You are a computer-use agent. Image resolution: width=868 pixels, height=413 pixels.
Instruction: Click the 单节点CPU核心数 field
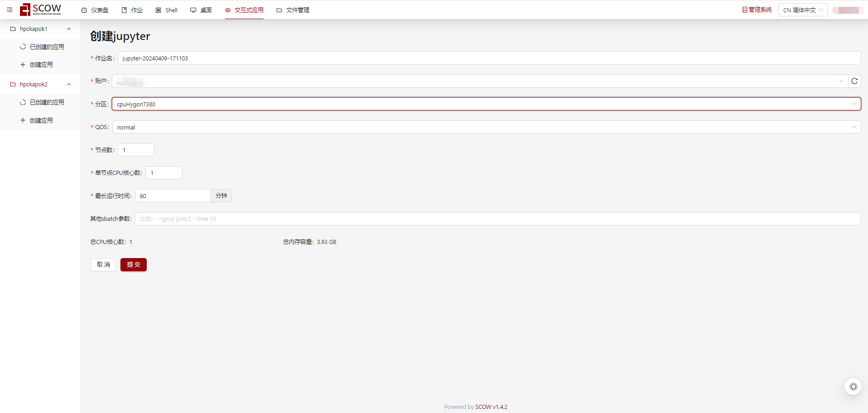[x=164, y=173]
